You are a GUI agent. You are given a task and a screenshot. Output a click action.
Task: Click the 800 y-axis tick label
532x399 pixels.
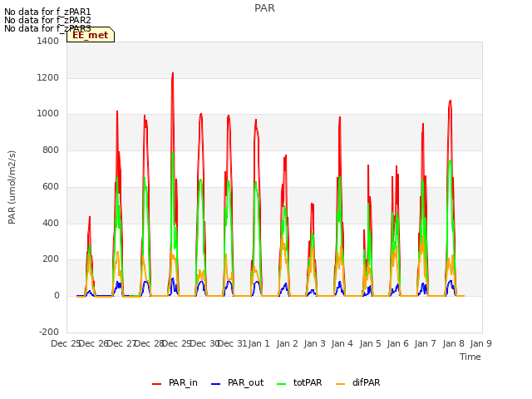click(51, 150)
